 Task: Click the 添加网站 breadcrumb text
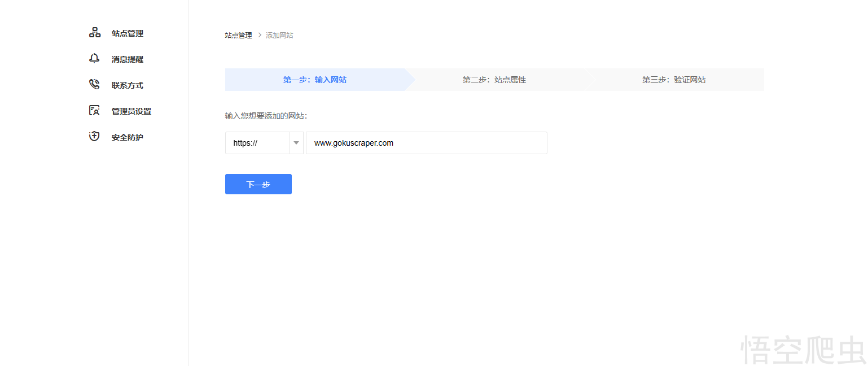(x=279, y=35)
